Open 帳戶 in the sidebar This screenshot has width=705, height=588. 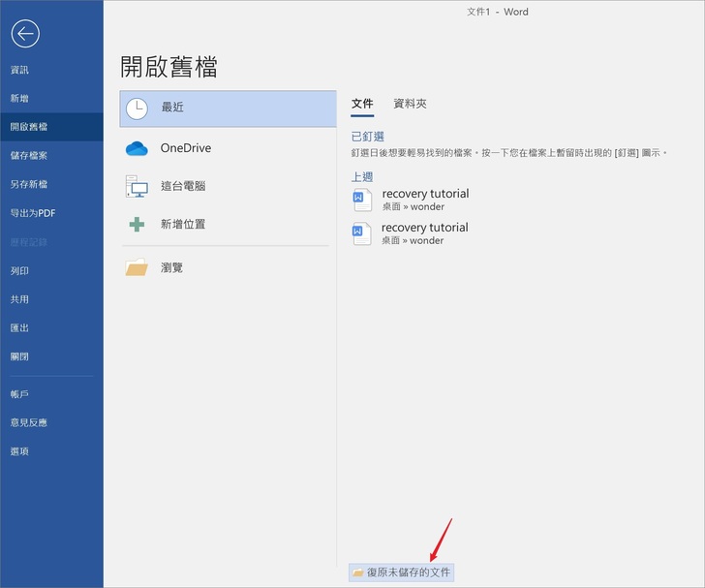pos(20,394)
